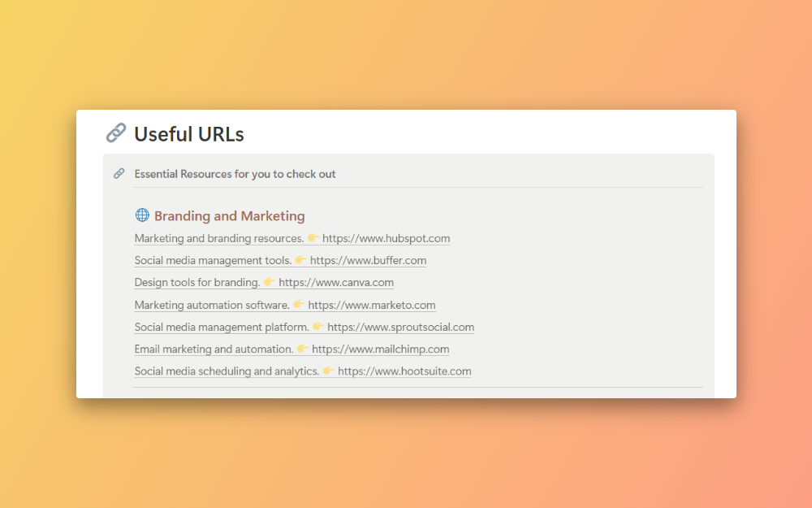
Task: Click the pointing hand emoji before hubspot link
Action: [x=313, y=238]
